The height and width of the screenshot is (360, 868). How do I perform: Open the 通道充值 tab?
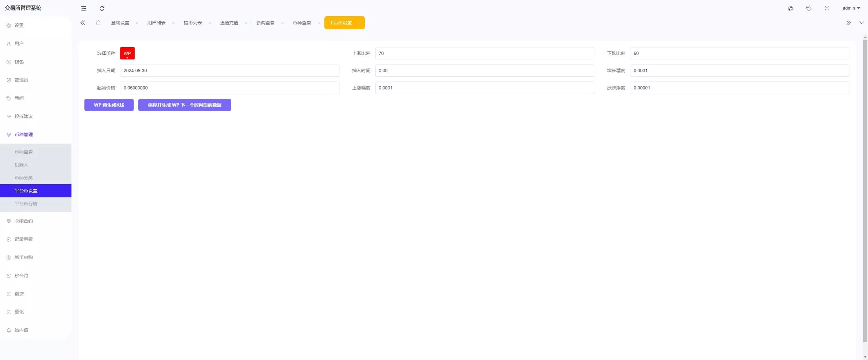(229, 23)
